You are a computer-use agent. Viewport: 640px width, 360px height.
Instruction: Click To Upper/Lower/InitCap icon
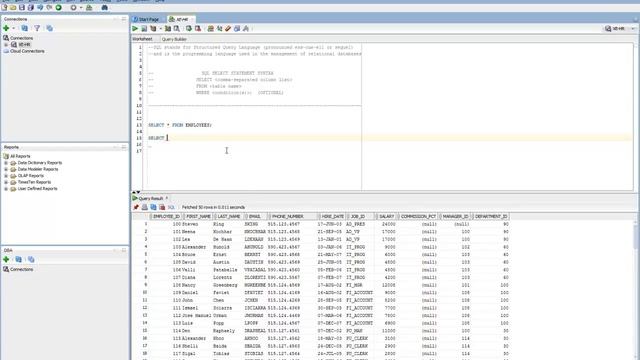pyautogui.click(x=220, y=29)
